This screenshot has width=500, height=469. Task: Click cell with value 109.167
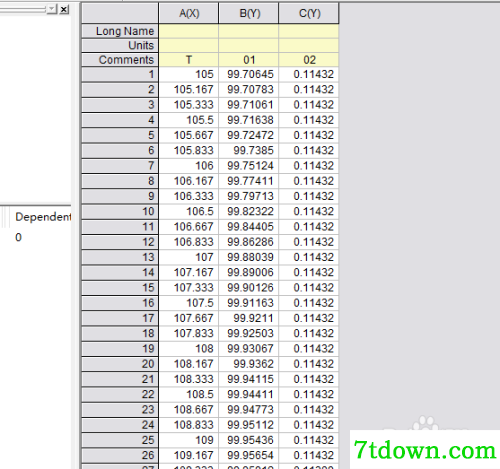click(189, 455)
